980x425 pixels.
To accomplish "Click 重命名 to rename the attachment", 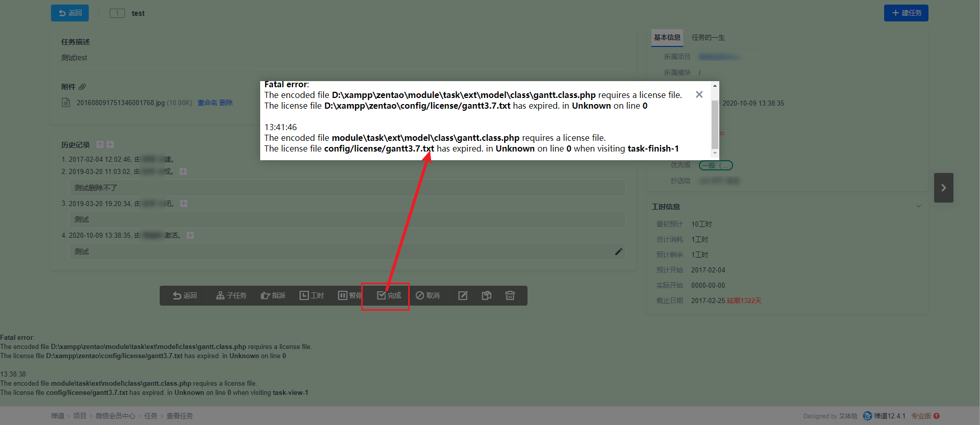I will point(207,103).
